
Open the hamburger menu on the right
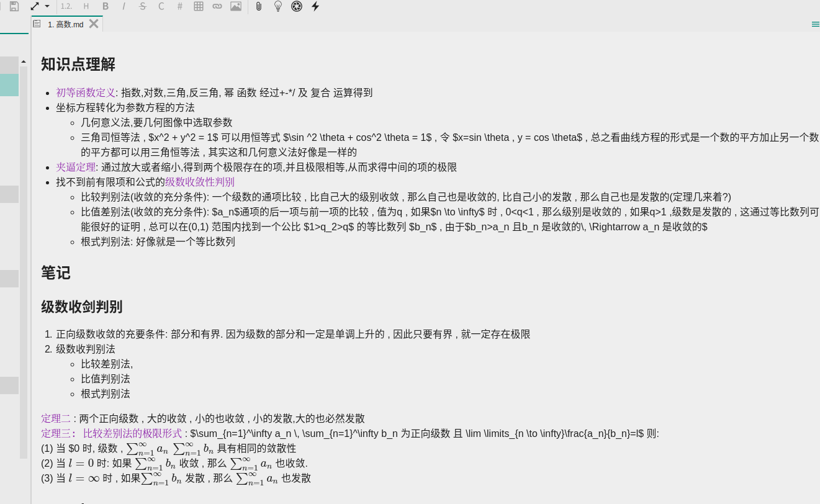(815, 24)
